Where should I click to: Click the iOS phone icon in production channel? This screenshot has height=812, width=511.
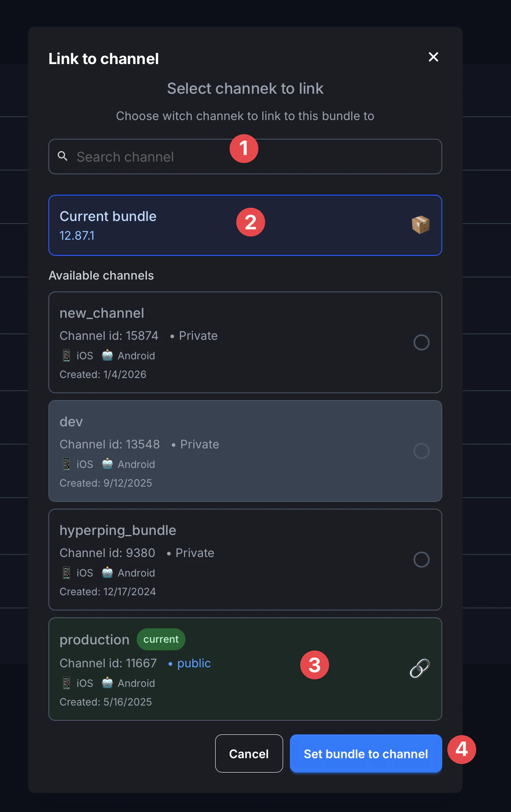tap(67, 683)
